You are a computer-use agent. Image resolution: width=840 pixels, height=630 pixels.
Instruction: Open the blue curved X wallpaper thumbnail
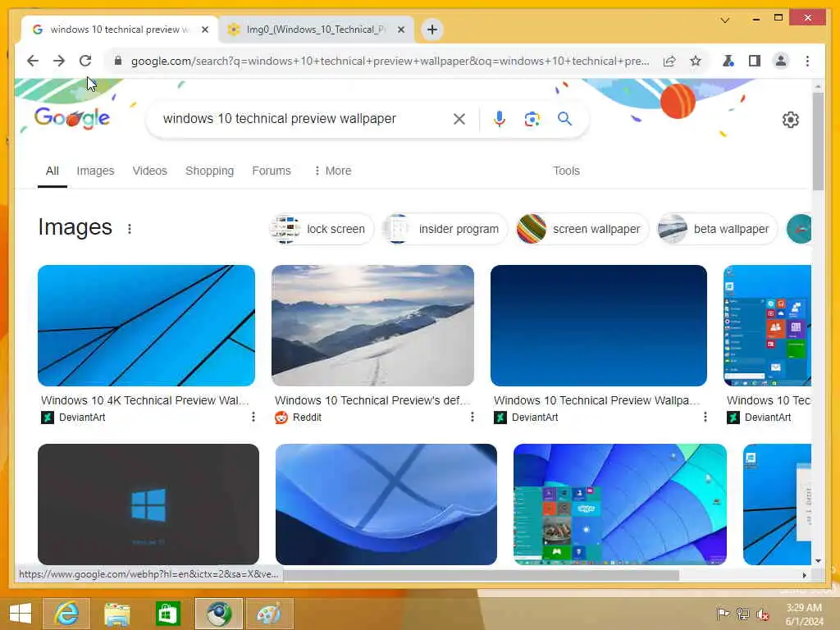click(386, 504)
